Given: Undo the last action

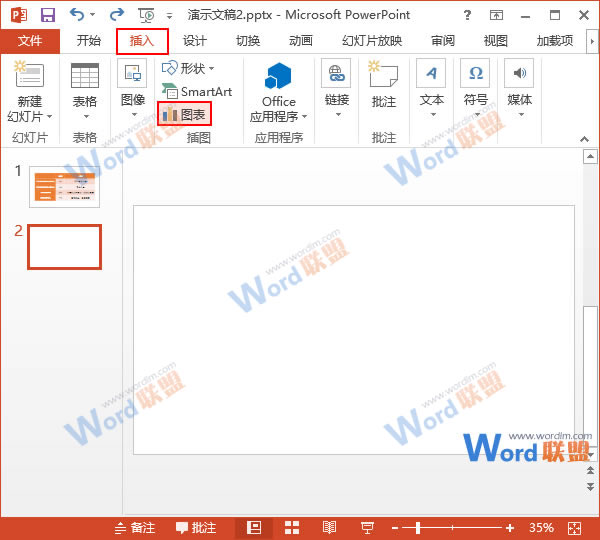Looking at the screenshot, I should pos(77,15).
